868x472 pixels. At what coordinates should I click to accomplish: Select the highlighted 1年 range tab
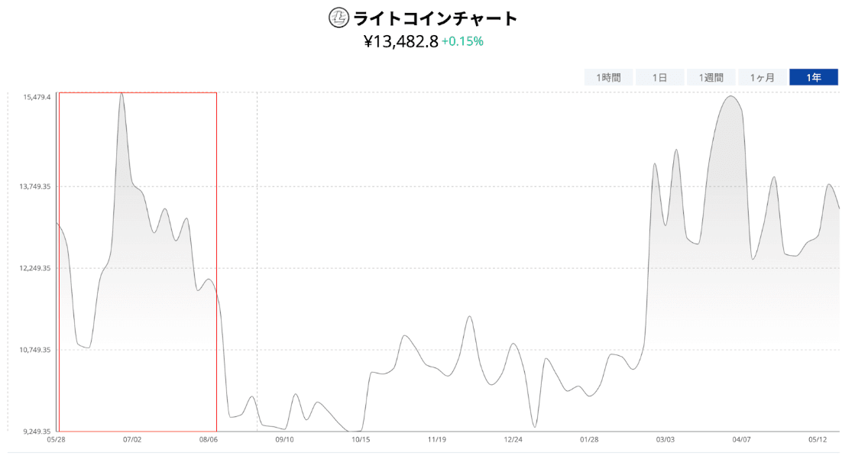813,77
